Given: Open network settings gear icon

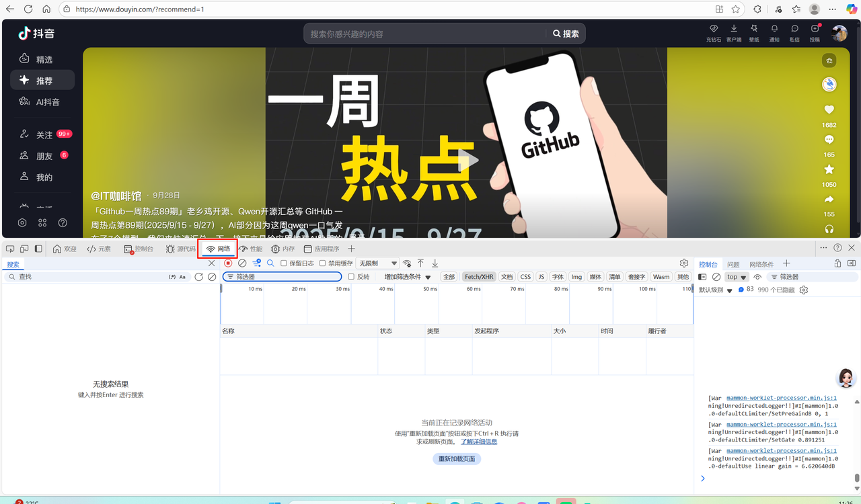Looking at the screenshot, I should [684, 263].
